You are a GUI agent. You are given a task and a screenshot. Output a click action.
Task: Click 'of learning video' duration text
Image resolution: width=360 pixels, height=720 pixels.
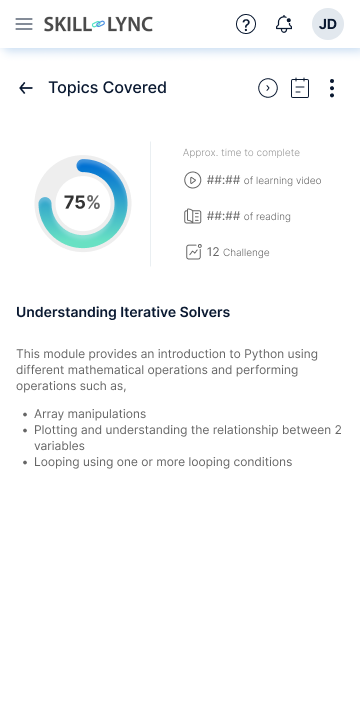click(282, 180)
